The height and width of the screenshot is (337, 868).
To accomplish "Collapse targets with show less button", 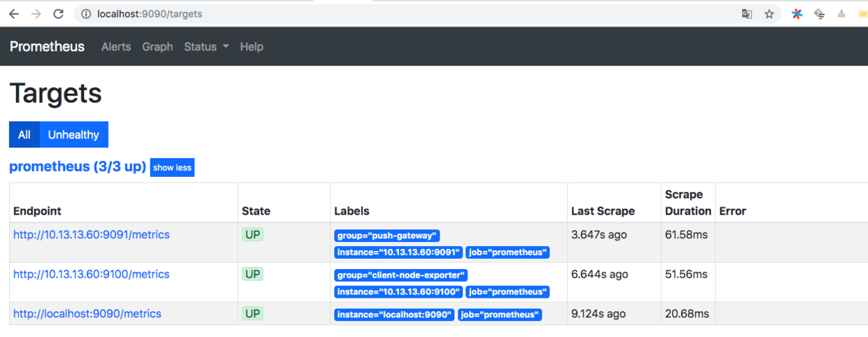I will click(x=172, y=168).
